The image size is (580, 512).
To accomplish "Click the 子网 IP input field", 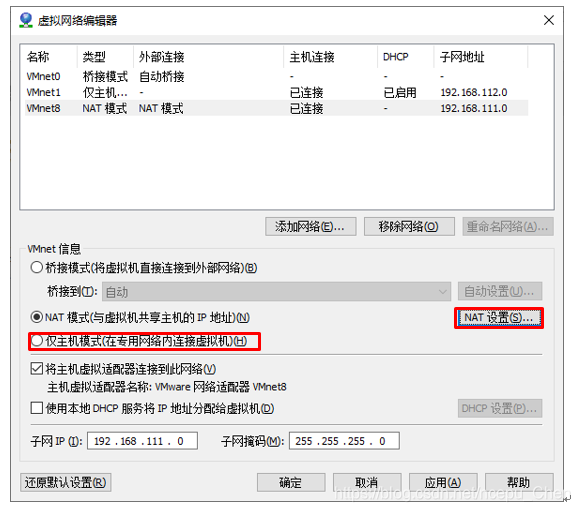I will pos(142,441).
